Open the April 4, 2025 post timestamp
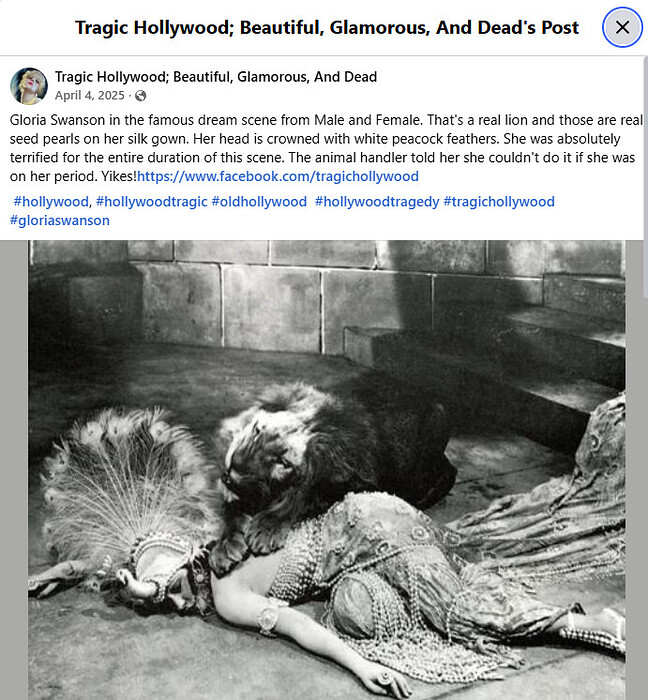This screenshot has width=648, height=700. [x=90, y=96]
